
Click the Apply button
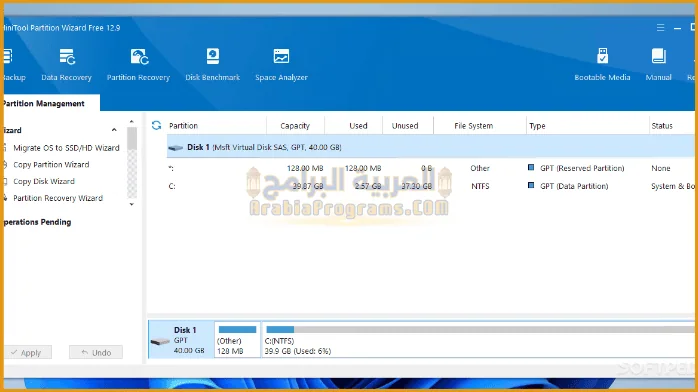(28, 352)
